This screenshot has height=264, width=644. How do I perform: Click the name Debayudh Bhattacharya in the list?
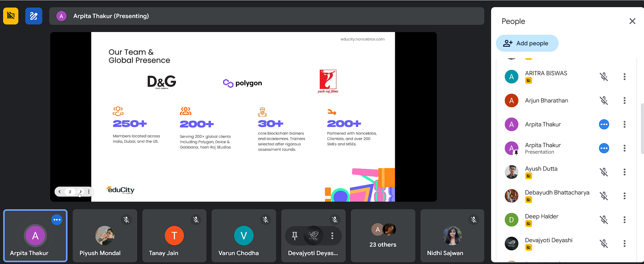click(x=557, y=192)
